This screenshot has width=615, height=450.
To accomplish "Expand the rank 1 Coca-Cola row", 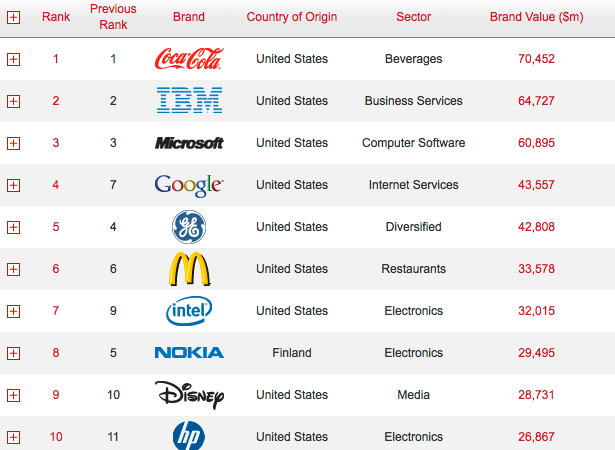I will 13,59.
